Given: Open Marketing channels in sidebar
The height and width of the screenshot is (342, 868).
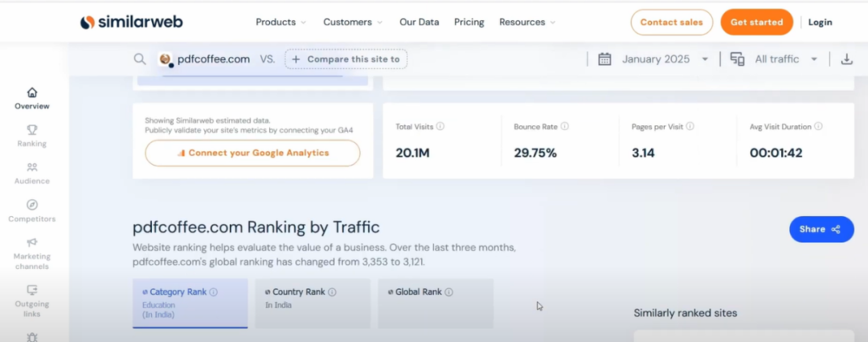Looking at the screenshot, I should coord(32,254).
